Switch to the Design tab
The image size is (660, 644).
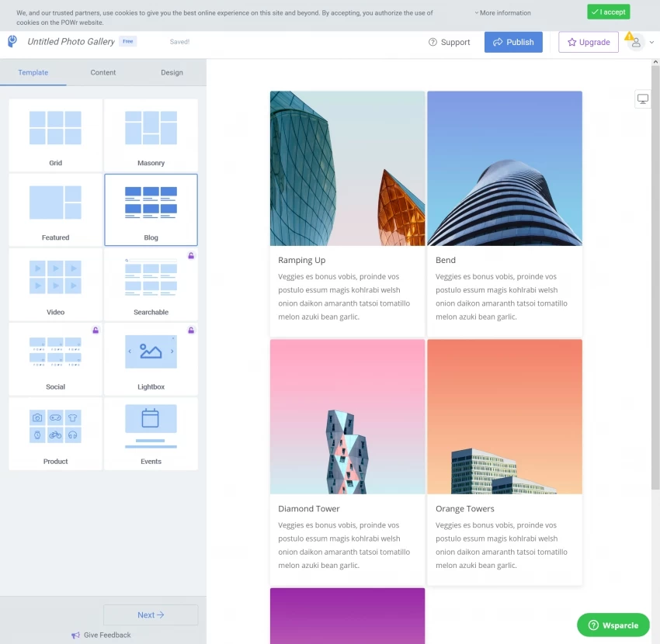172,72
